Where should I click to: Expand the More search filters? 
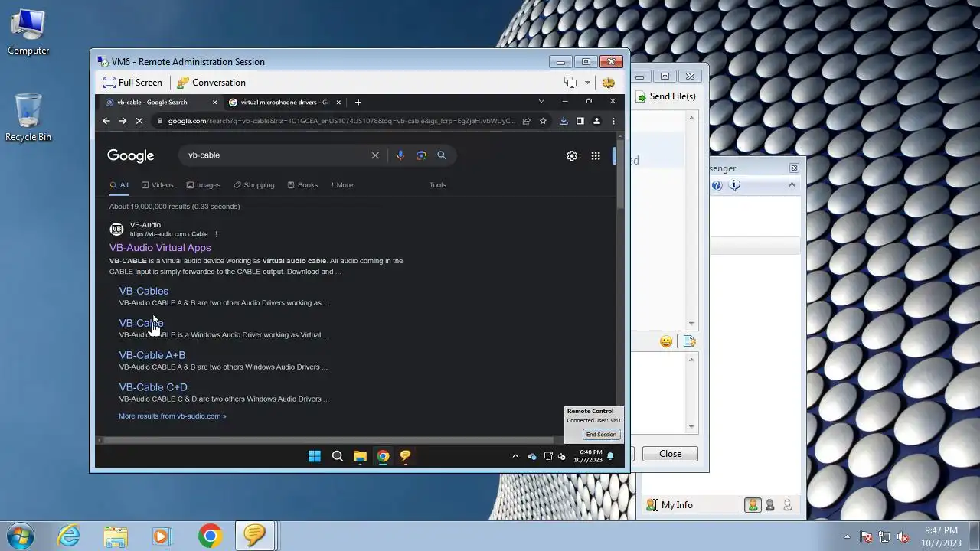coord(341,185)
